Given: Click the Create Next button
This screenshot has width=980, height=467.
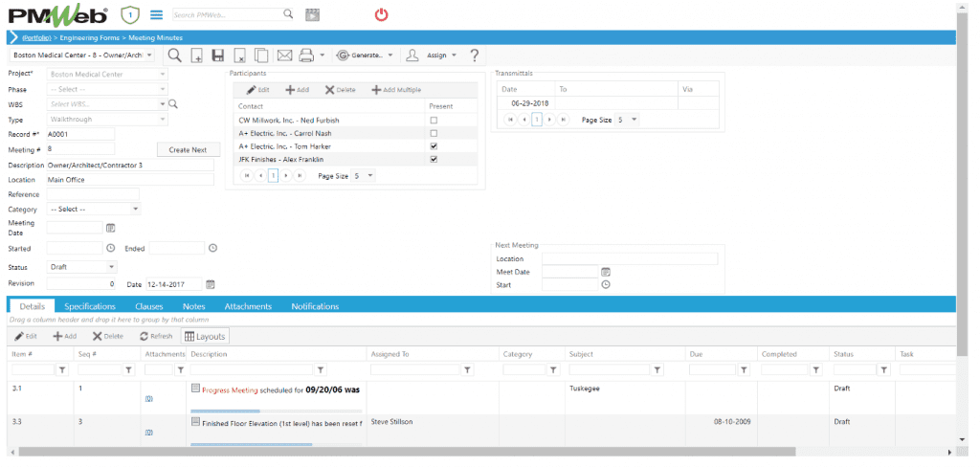Looking at the screenshot, I should pyautogui.click(x=189, y=150).
